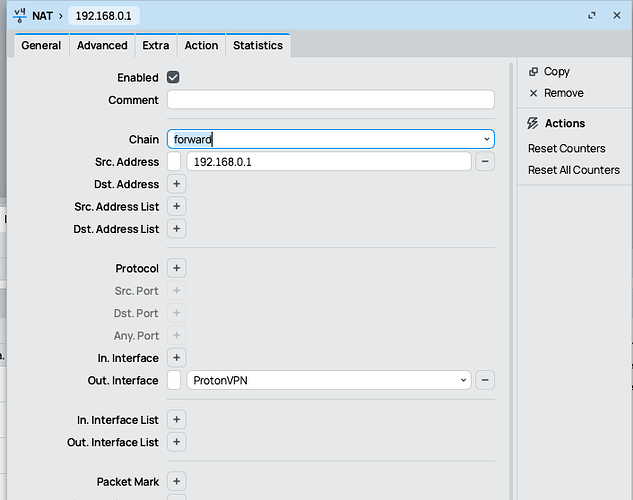
Task: Click Reset Counters
Action: (x=566, y=149)
